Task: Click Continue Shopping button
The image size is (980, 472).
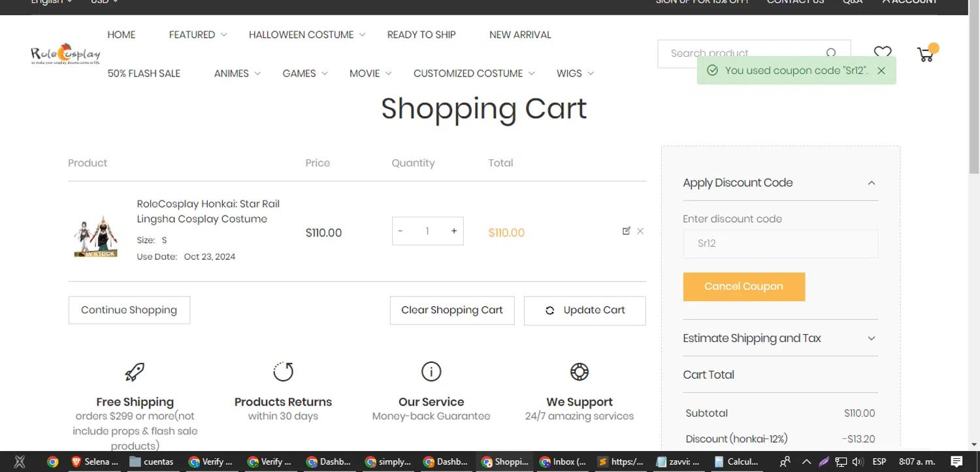Action: [x=129, y=310]
